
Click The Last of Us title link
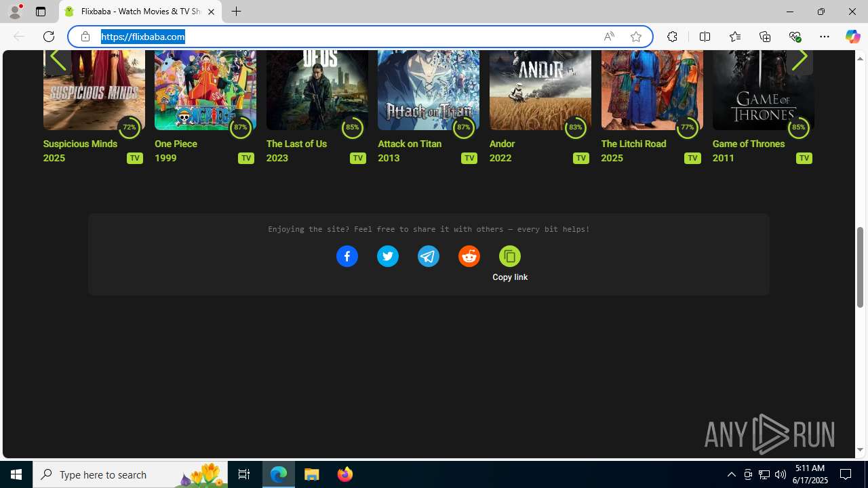296,144
